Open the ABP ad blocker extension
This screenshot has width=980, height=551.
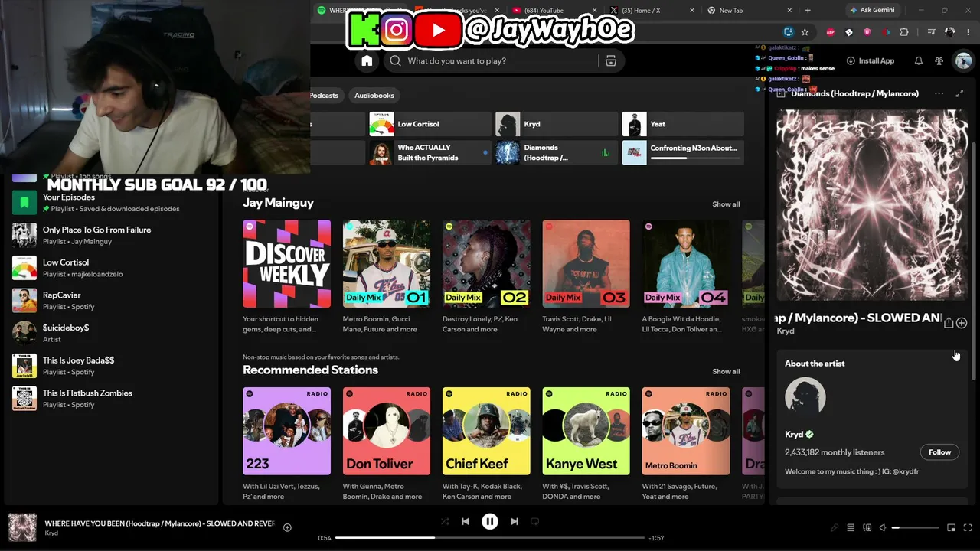831,32
